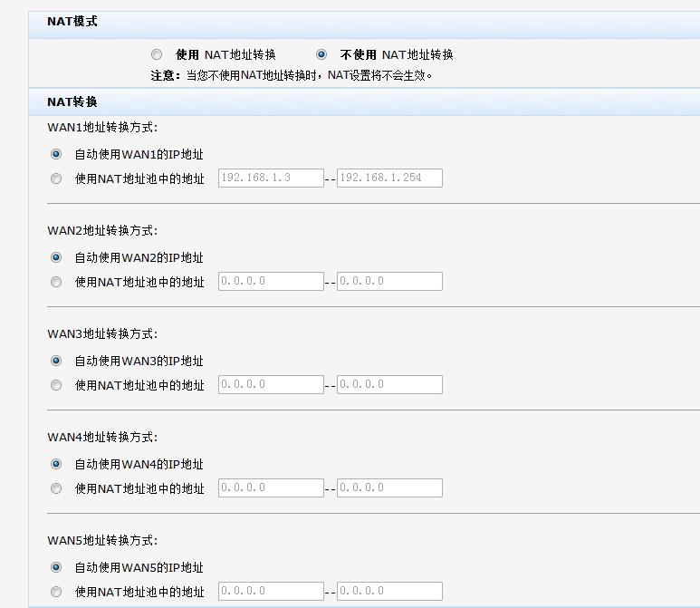The height and width of the screenshot is (608, 700).
Task: Choose NAT地址池 option under WAN2地址转换方式
Action: (x=56, y=282)
